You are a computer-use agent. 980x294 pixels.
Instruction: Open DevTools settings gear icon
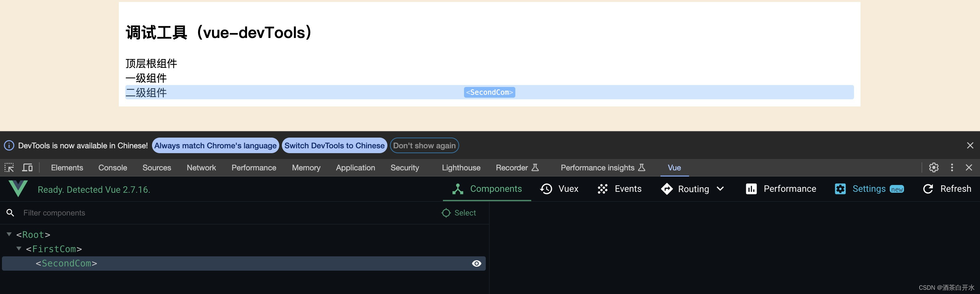click(x=934, y=168)
